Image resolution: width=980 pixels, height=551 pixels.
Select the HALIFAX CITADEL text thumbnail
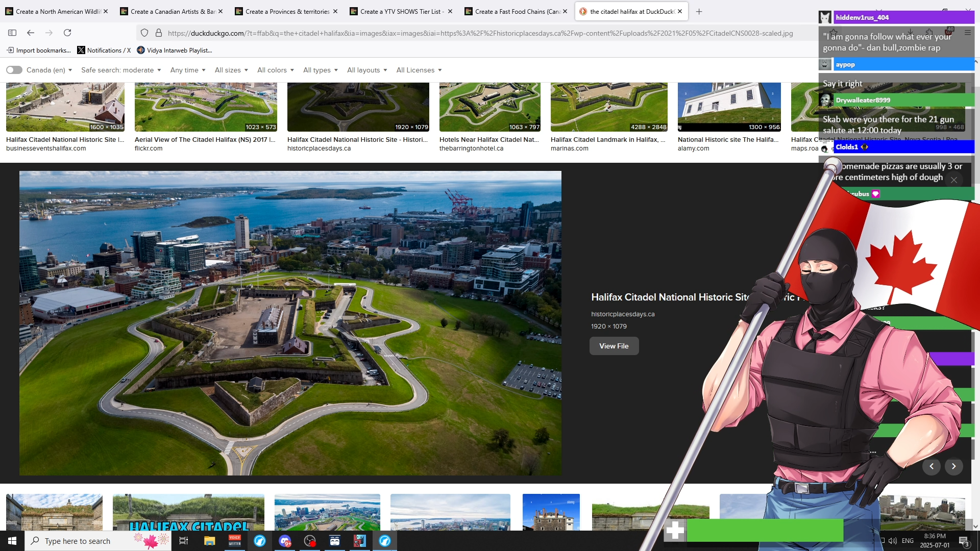pos(188,512)
